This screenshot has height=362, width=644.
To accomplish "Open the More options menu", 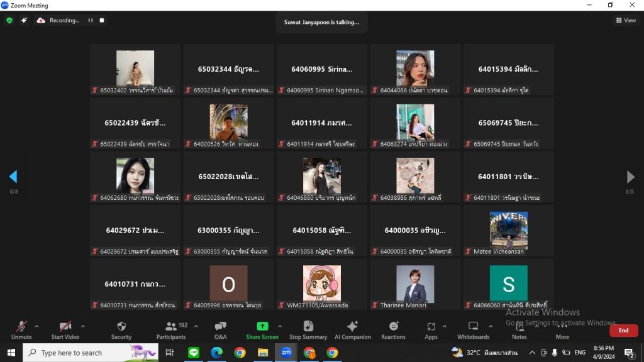I will click(x=562, y=331).
